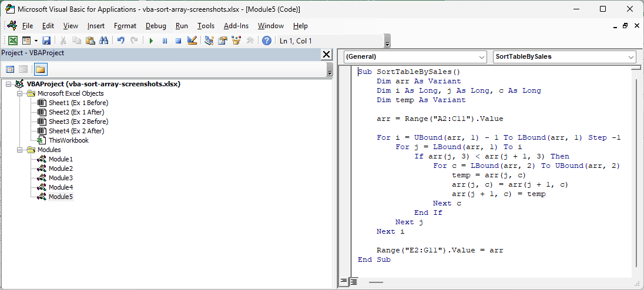Open the Insert menu
The height and width of the screenshot is (290, 644).
pyautogui.click(x=96, y=26)
